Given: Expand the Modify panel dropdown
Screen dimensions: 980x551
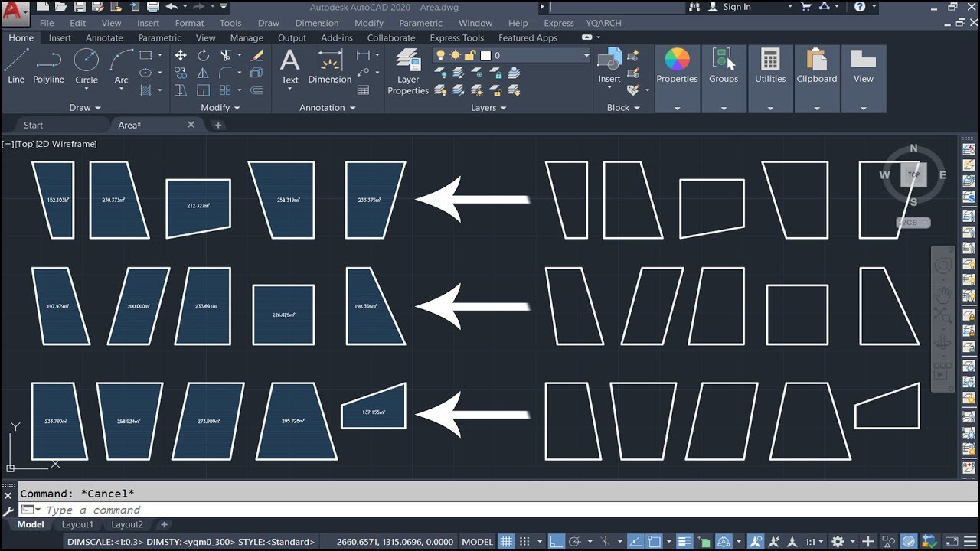Looking at the screenshot, I should pyautogui.click(x=220, y=108).
